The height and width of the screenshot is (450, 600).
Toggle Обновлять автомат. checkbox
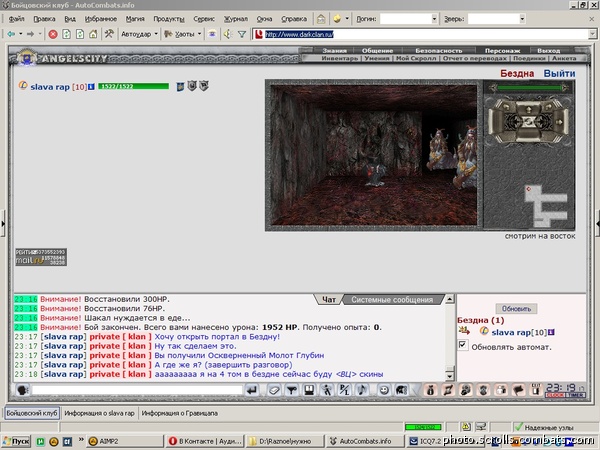[x=463, y=345]
